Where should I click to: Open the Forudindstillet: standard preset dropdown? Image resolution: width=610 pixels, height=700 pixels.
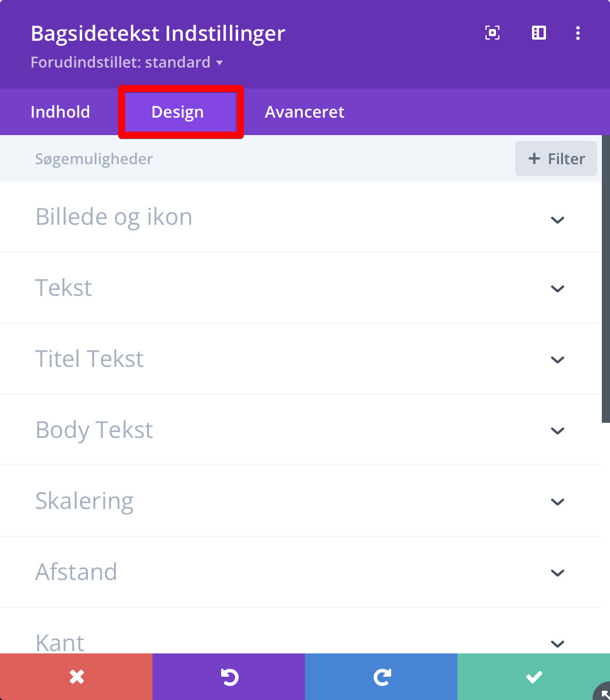[x=127, y=62]
